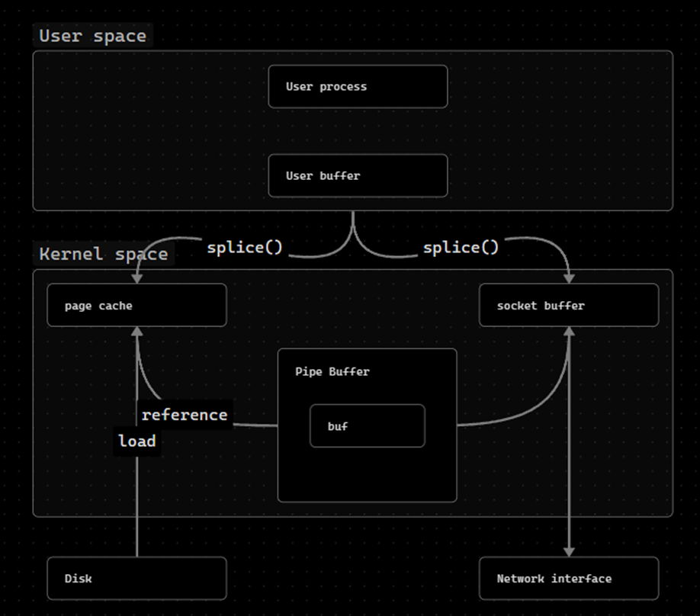Select the Pipe Buffer container title

332,372
